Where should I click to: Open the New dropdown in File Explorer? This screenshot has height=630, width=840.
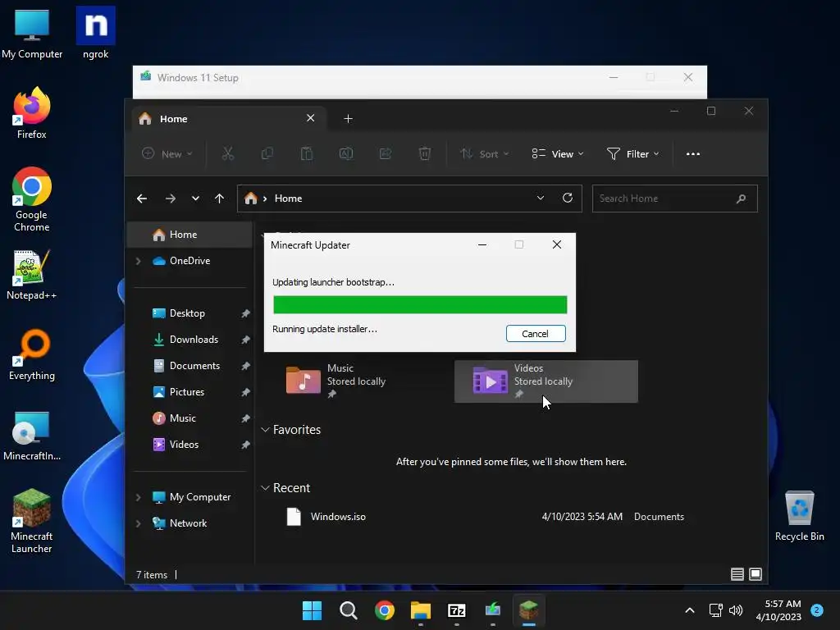click(x=167, y=154)
